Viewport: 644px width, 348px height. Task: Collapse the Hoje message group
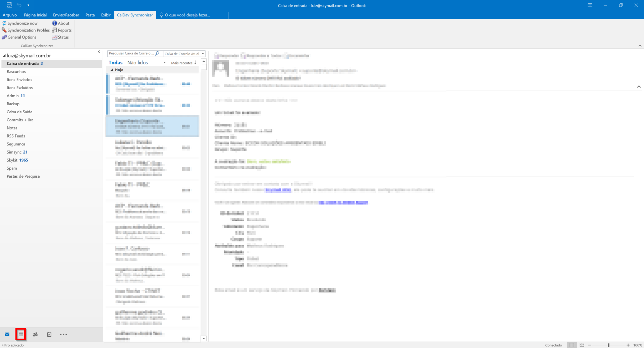(112, 70)
